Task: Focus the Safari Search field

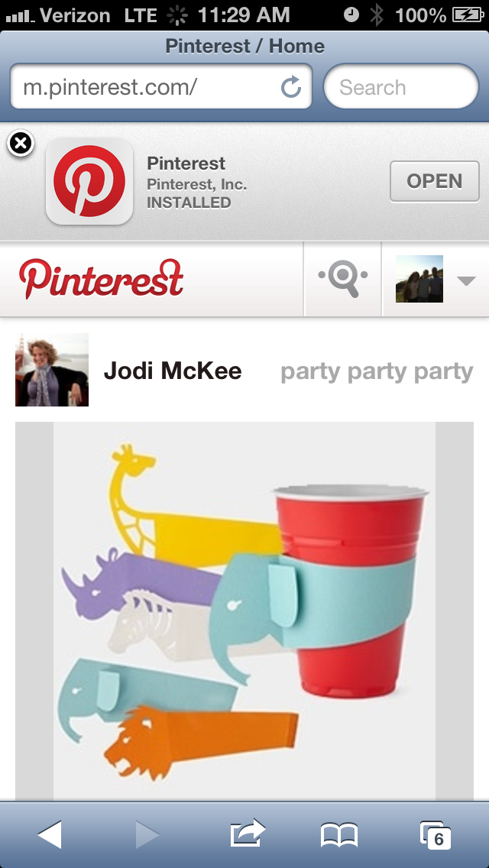Action: click(x=401, y=86)
